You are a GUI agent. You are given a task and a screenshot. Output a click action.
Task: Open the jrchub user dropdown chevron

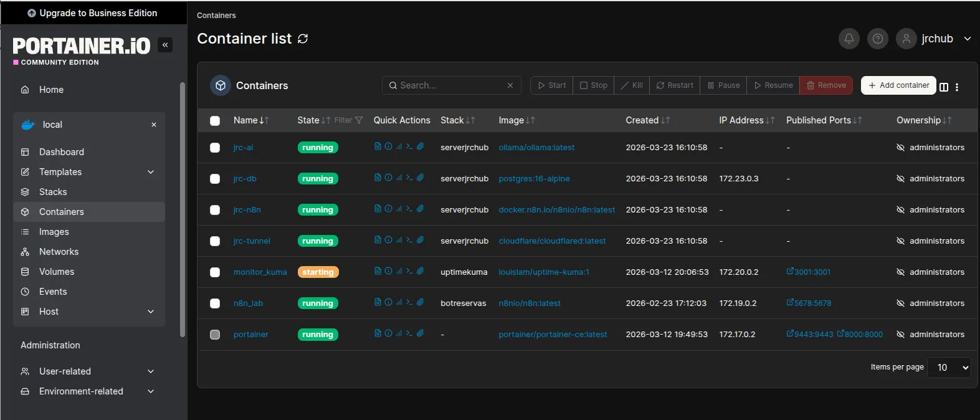coord(967,39)
